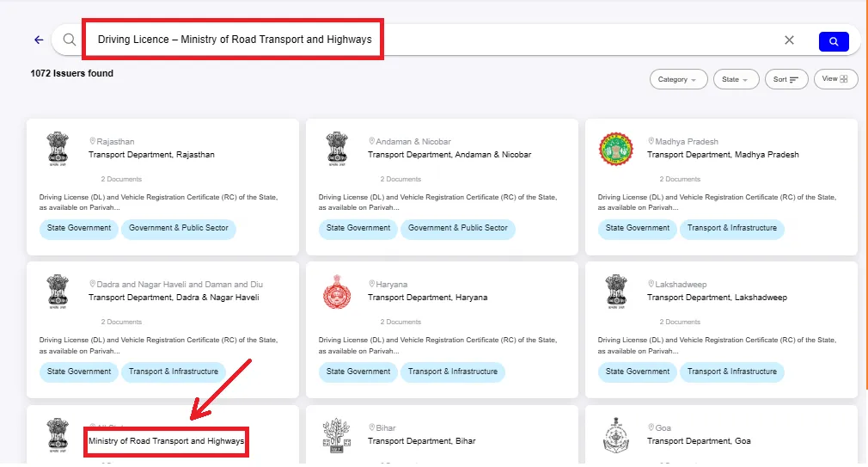Open Transport Department, Dadra & Nagar Haveli
The width and height of the screenshot is (868, 467).
click(174, 298)
